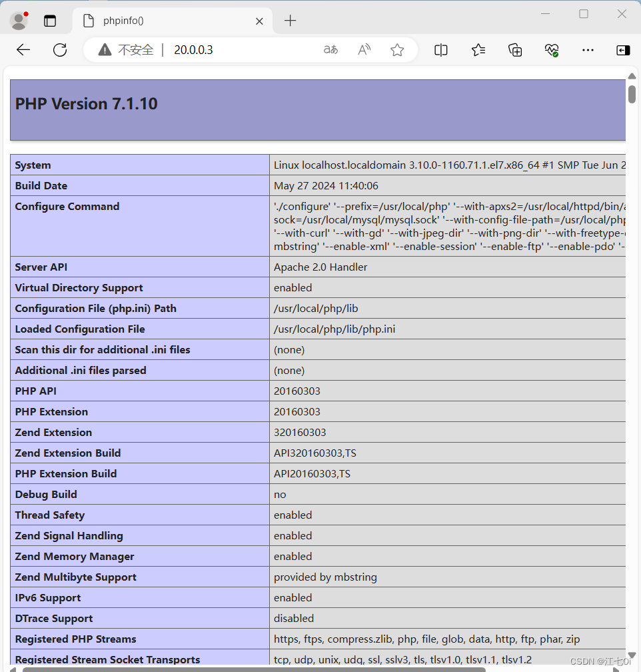Open the tab actions menu icon

pyautogui.click(x=50, y=21)
